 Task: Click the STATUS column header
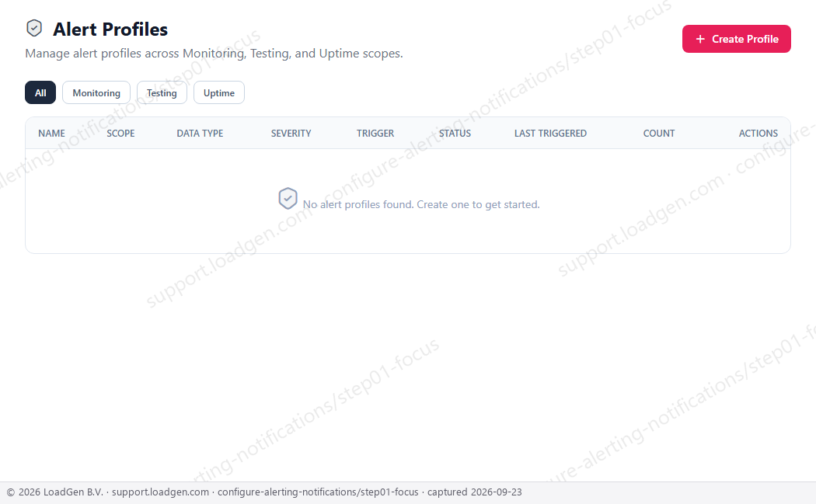pyautogui.click(x=455, y=133)
